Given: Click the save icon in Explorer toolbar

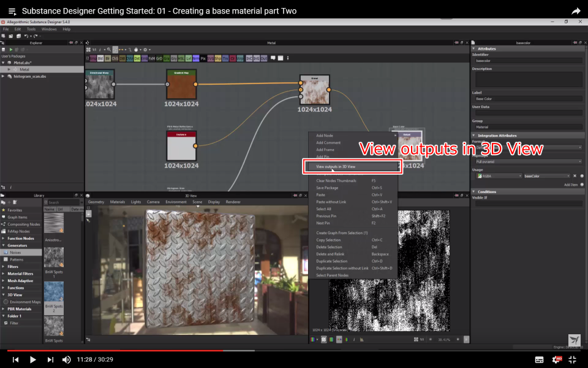Looking at the screenshot, I should 4,50.
